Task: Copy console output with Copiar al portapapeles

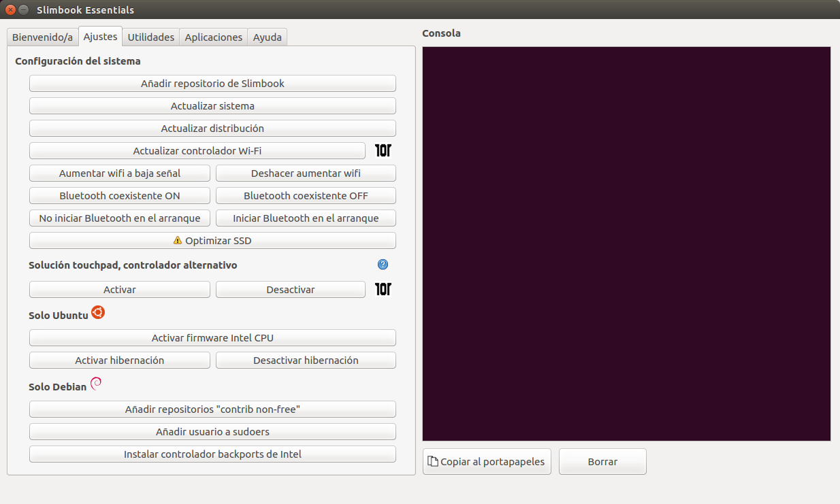Action: click(487, 461)
